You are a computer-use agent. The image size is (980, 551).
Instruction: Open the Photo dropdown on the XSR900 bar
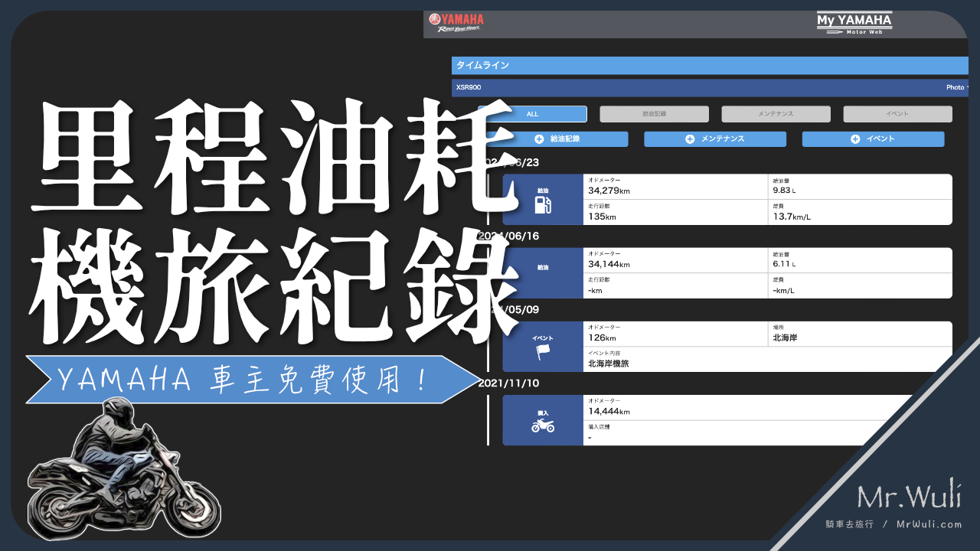click(x=957, y=87)
